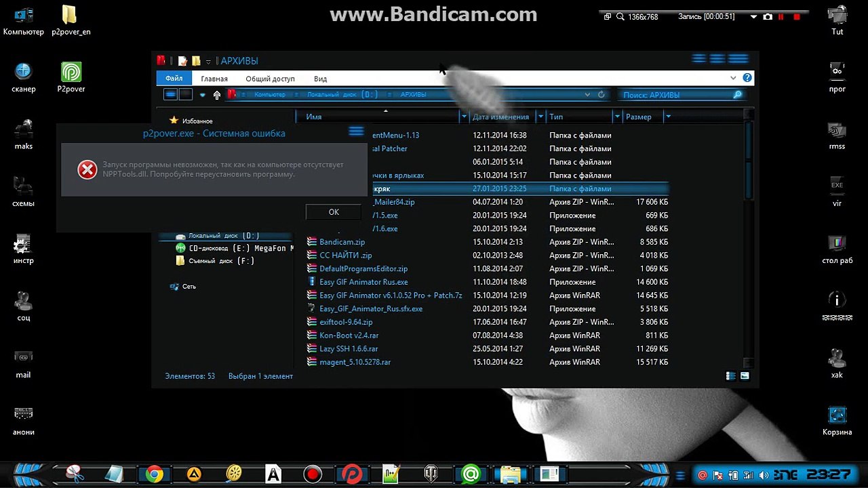Open AIMP player from the taskbar
868x488 pixels.
coord(194,474)
